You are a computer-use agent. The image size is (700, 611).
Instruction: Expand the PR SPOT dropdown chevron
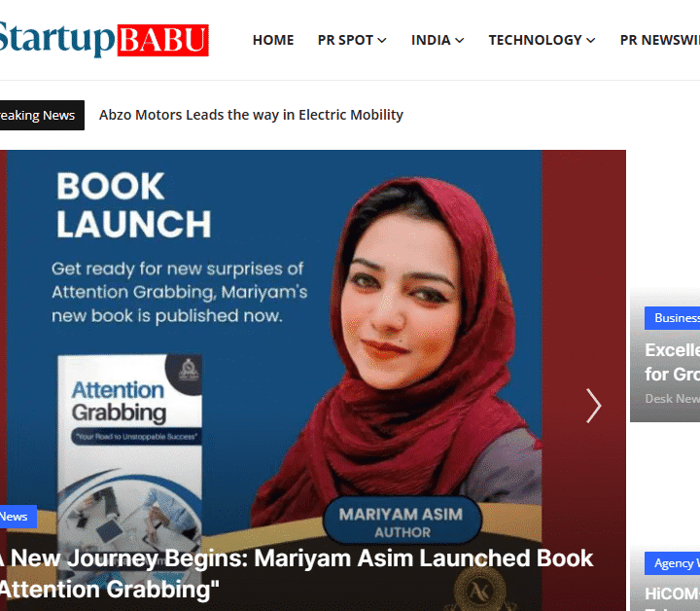tap(382, 41)
